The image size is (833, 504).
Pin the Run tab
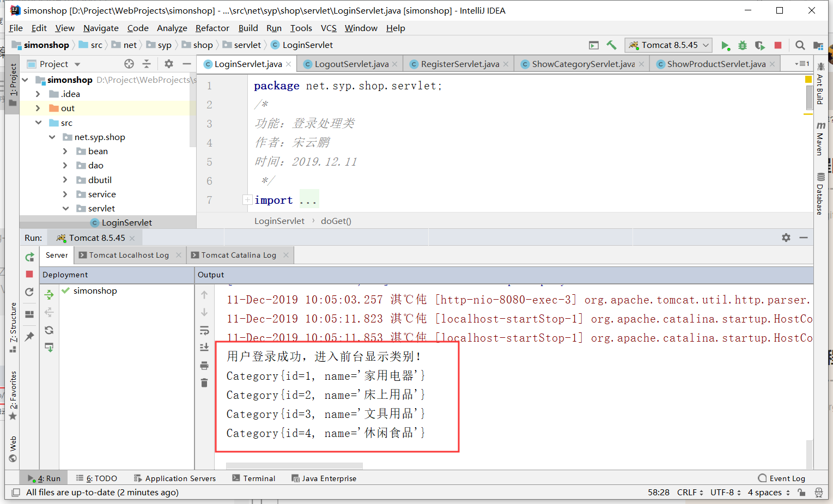[29, 336]
